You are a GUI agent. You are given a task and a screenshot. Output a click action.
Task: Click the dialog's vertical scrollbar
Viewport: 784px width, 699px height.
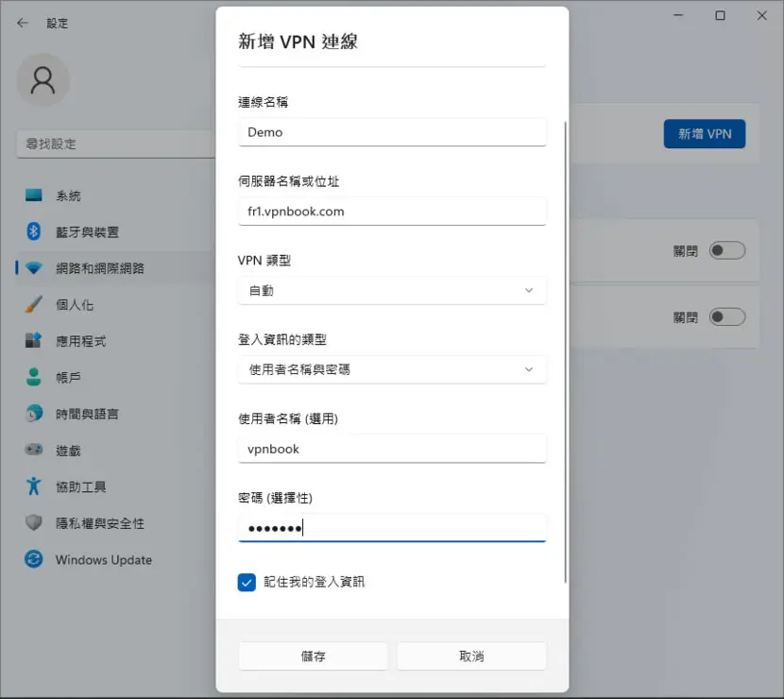pos(566,351)
